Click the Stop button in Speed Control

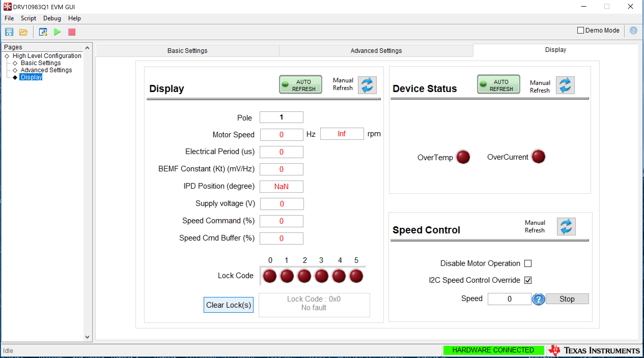coord(567,299)
